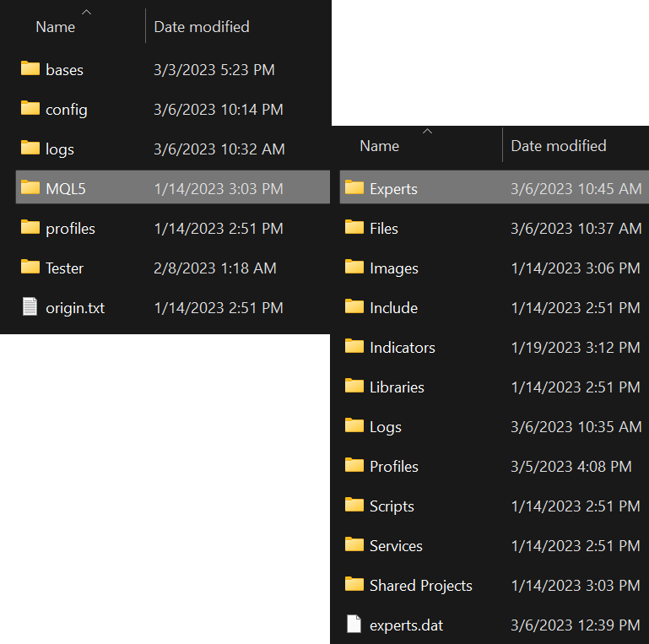The image size is (649, 644).
Task: Click the capitalized Profiles folder icon
Action: [x=354, y=465]
